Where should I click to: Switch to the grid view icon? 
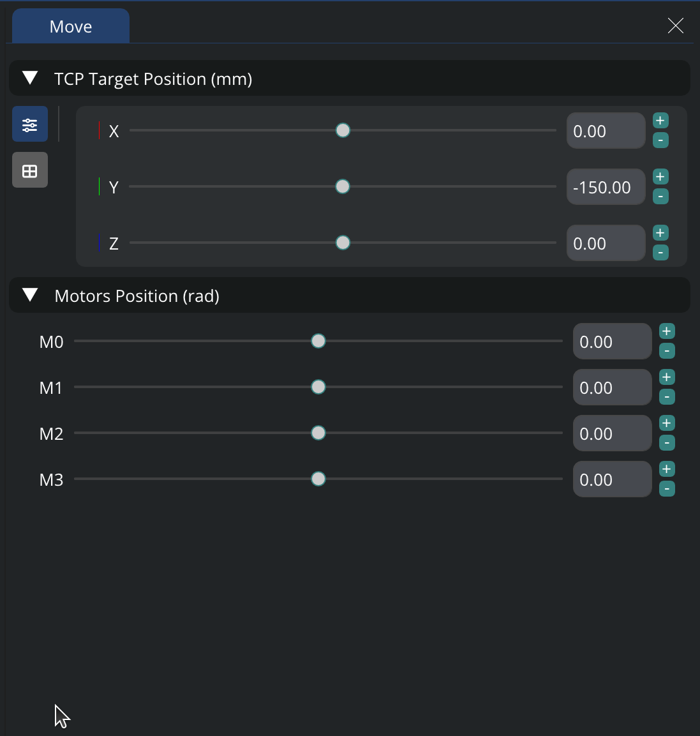tap(30, 170)
